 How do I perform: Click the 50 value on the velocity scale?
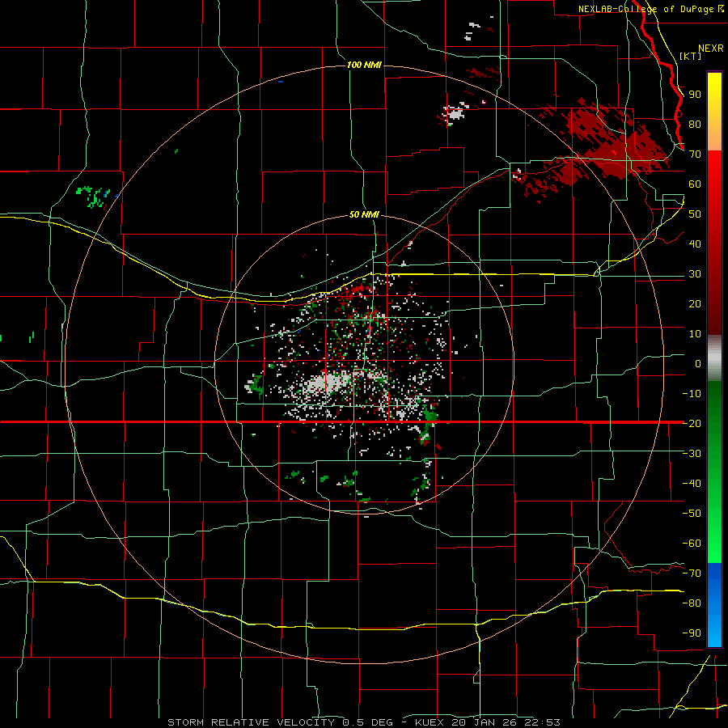(695, 214)
